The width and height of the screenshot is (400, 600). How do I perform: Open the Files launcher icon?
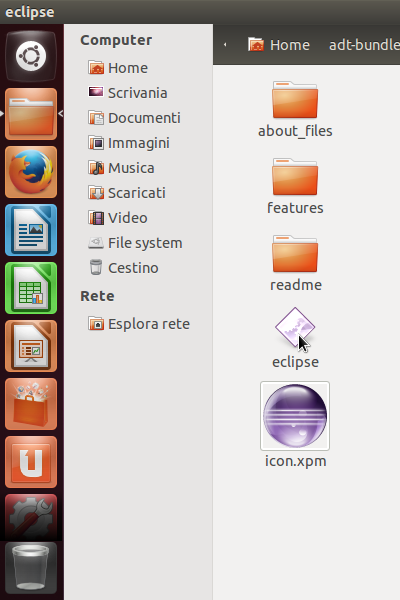click(31, 114)
